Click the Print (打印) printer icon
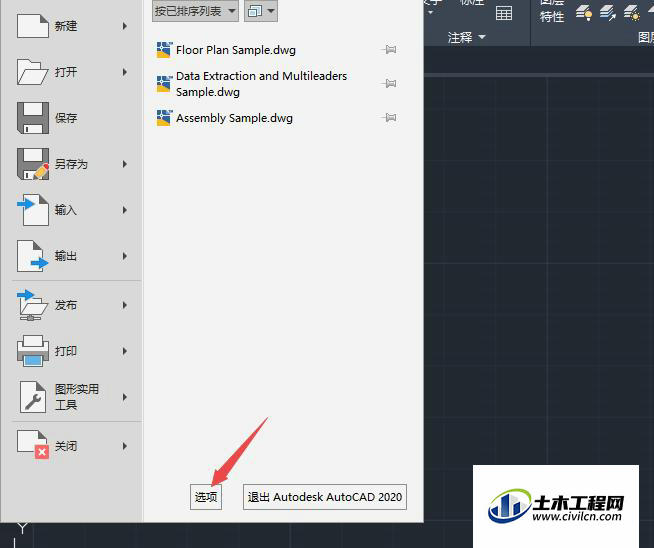Screen dimensions: 654x548 click(33, 351)
